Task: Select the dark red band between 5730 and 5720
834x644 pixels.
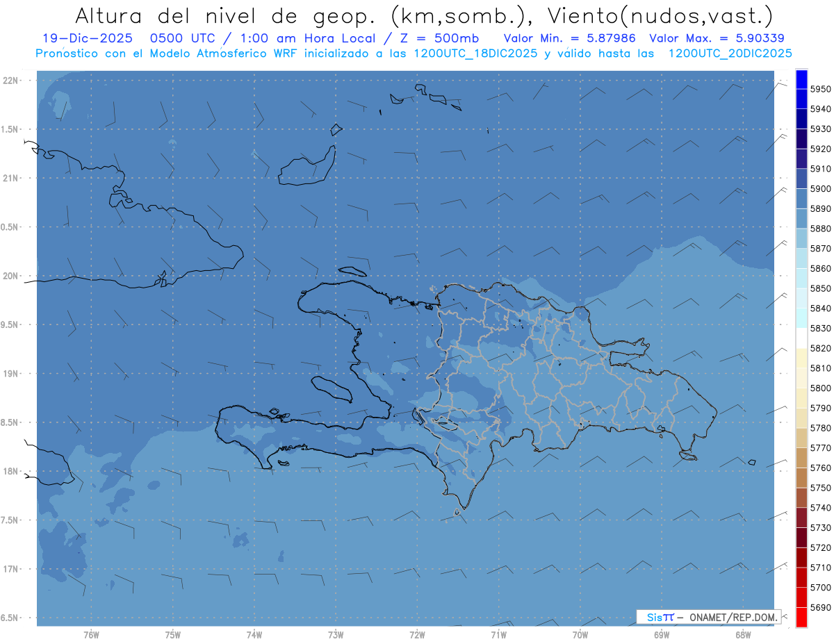Action: click(801, 537)
